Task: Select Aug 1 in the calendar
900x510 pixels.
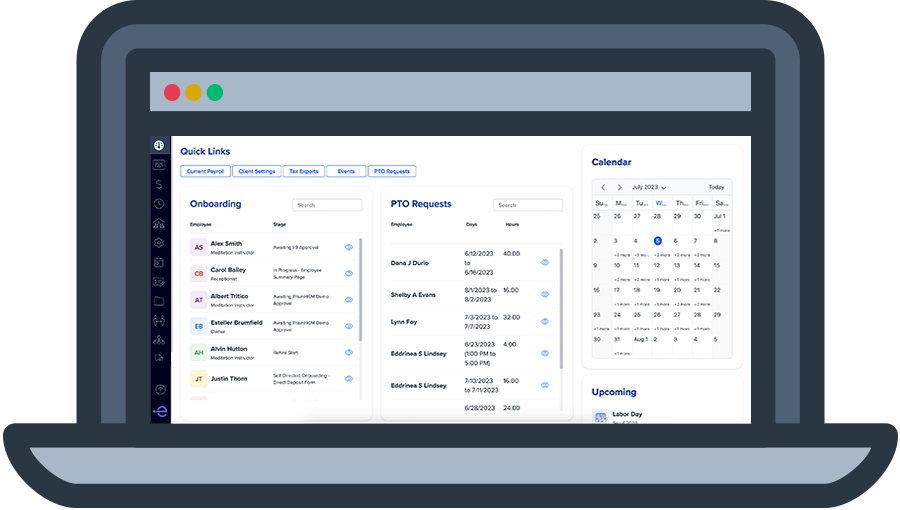Action: [641, 340]
